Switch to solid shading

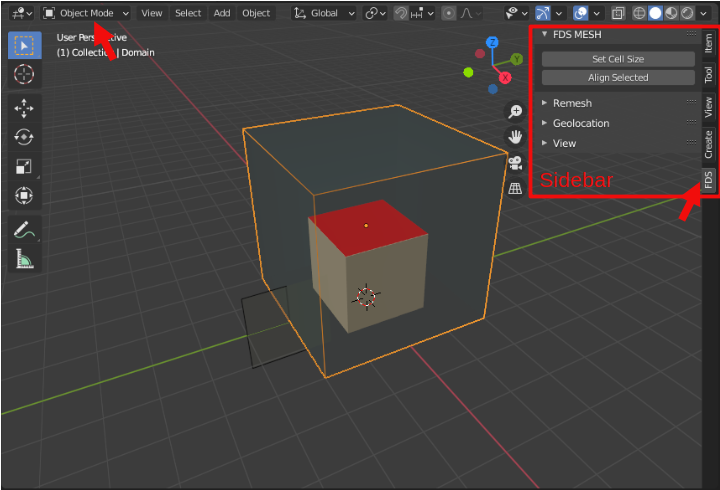(655, 13)
